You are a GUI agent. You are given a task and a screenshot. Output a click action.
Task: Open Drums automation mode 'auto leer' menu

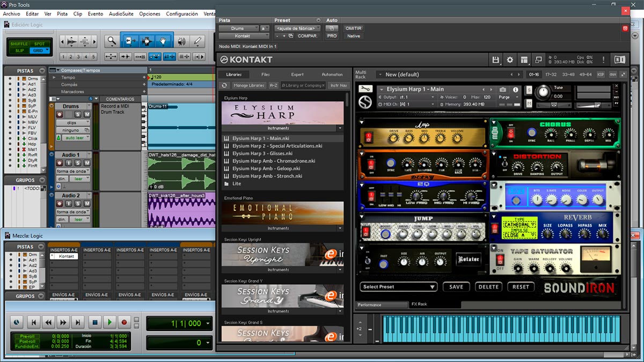coord(76,138)
